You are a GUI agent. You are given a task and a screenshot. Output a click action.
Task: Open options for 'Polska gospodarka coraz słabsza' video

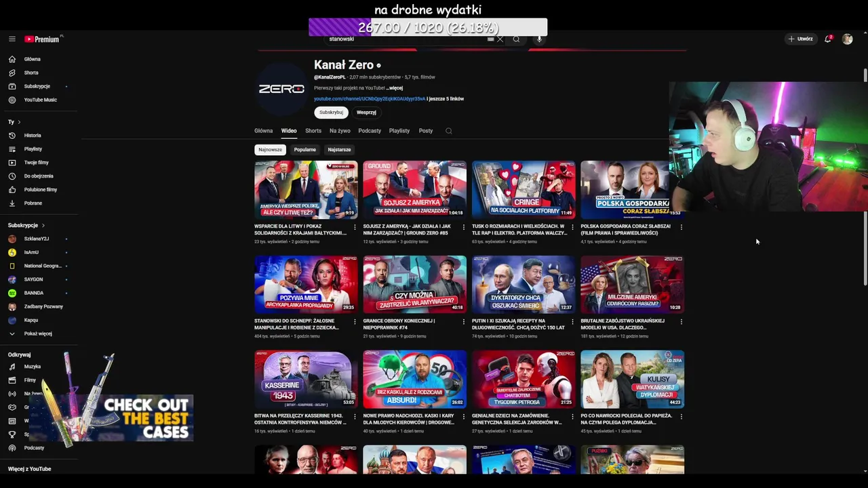click(x=681, y=227)
